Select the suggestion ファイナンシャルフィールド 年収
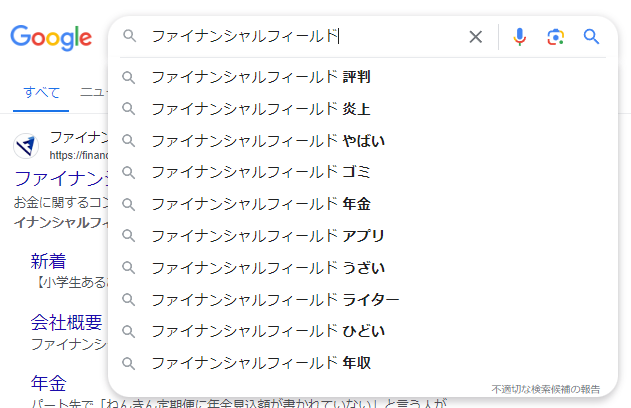This screenshot has width=631, height=408. [x=363, y=363]
